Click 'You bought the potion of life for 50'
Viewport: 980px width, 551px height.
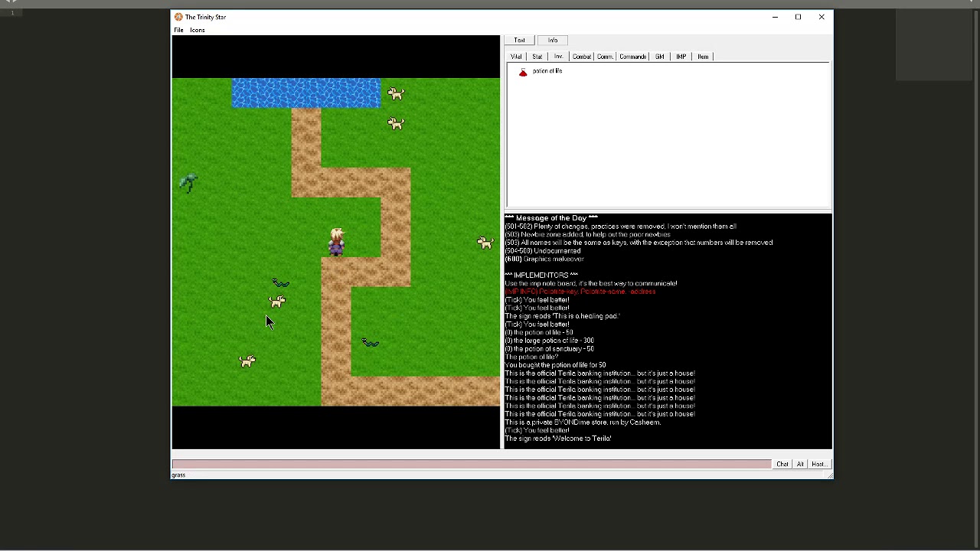(x=555, y=365)
